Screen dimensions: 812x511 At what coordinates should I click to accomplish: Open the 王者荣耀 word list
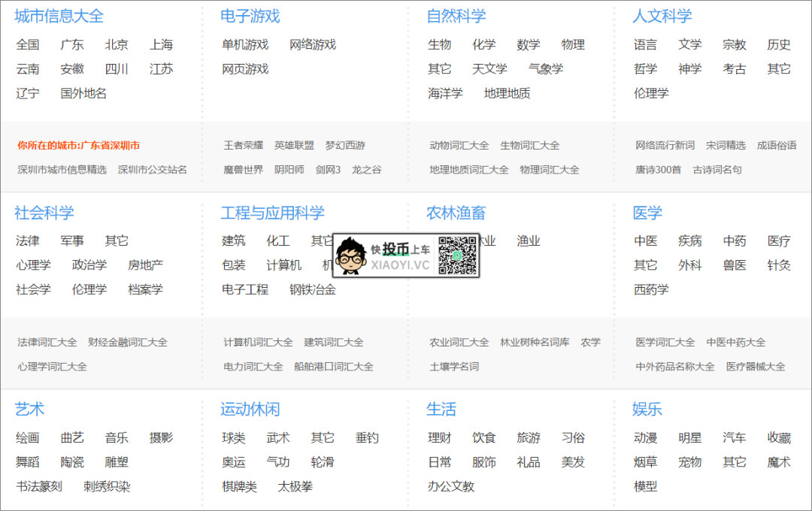point(244,146)
